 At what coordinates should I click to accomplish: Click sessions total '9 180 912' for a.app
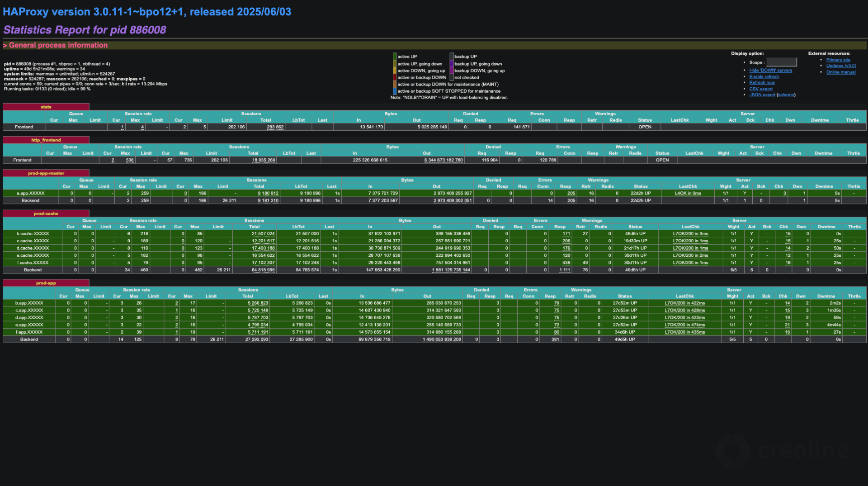[268, 193]
